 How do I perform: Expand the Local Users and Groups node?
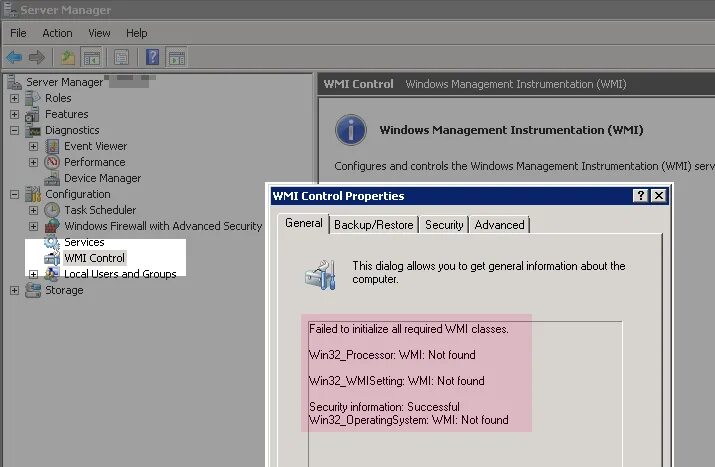click(x=33, y=274)
